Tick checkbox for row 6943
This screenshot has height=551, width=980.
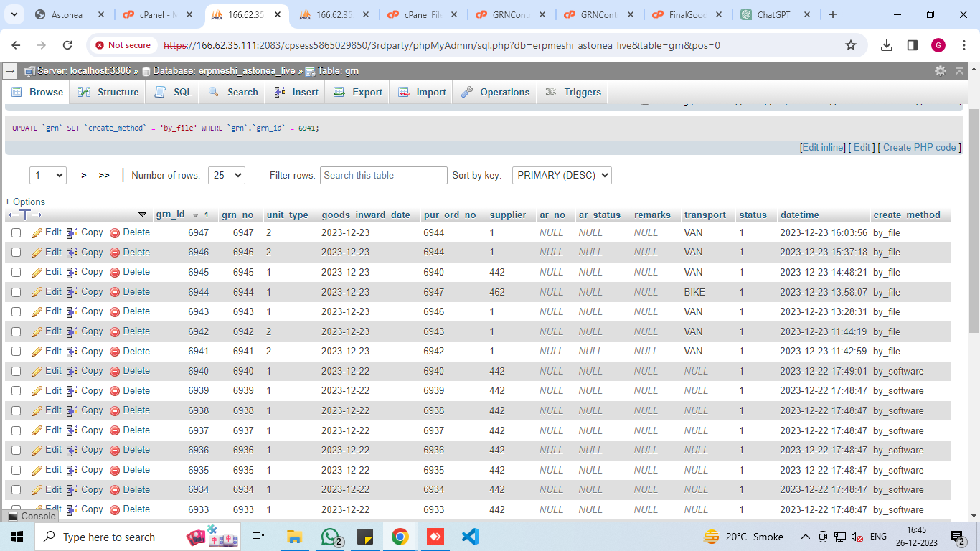[x=16, y=312]
